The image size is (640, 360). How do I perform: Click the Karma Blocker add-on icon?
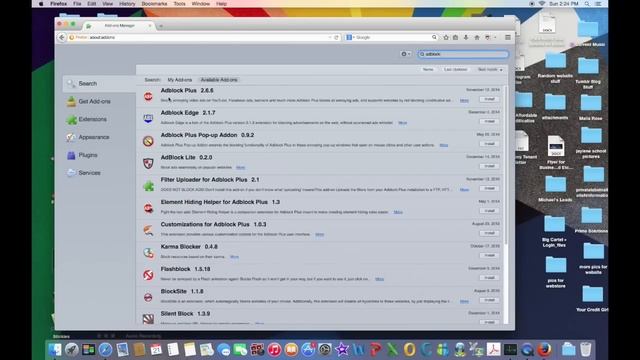[x=148, y=253]
